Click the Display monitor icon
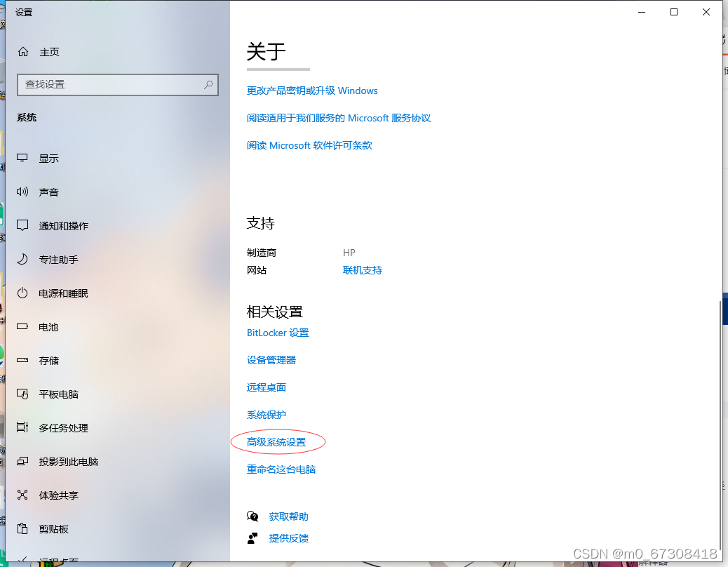 coord(22,158)
